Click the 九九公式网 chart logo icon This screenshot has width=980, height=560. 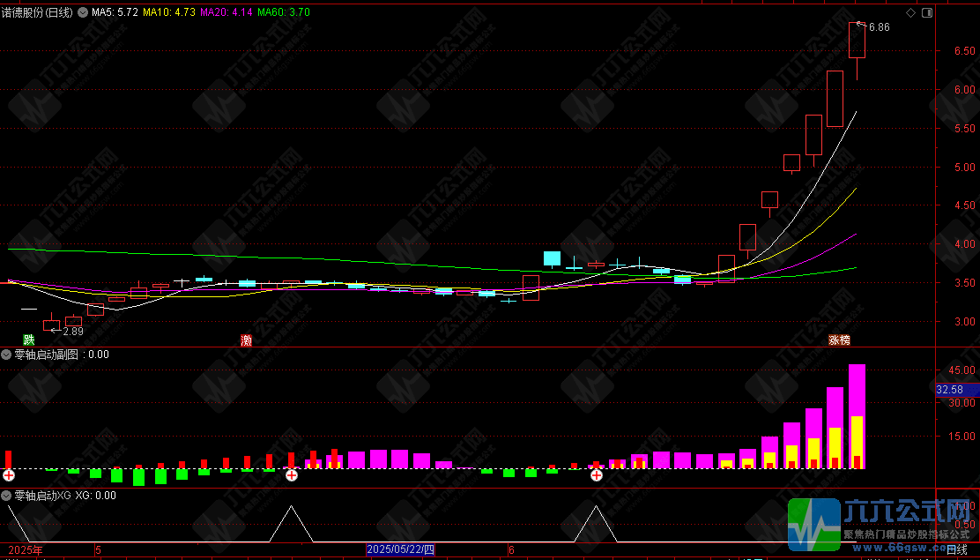(x=813, y=525)
